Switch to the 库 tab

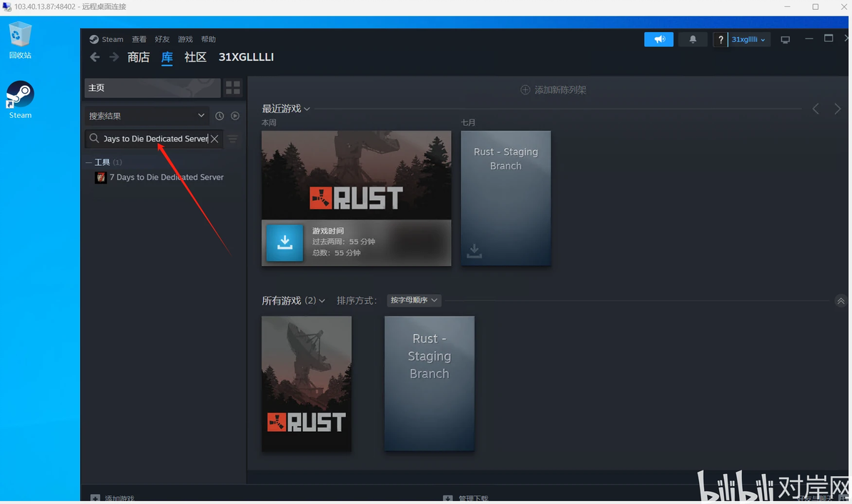point(167,57)
